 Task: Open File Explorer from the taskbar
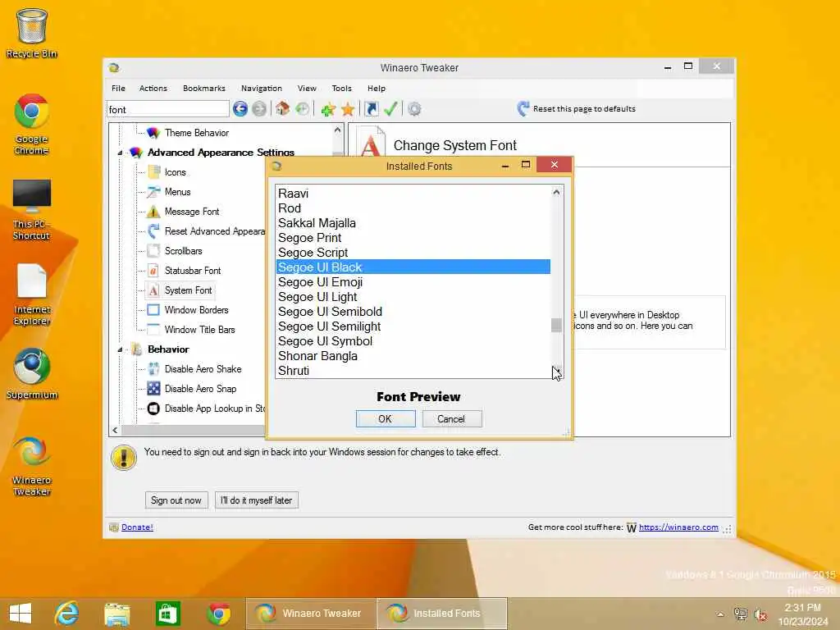[116, 614]
